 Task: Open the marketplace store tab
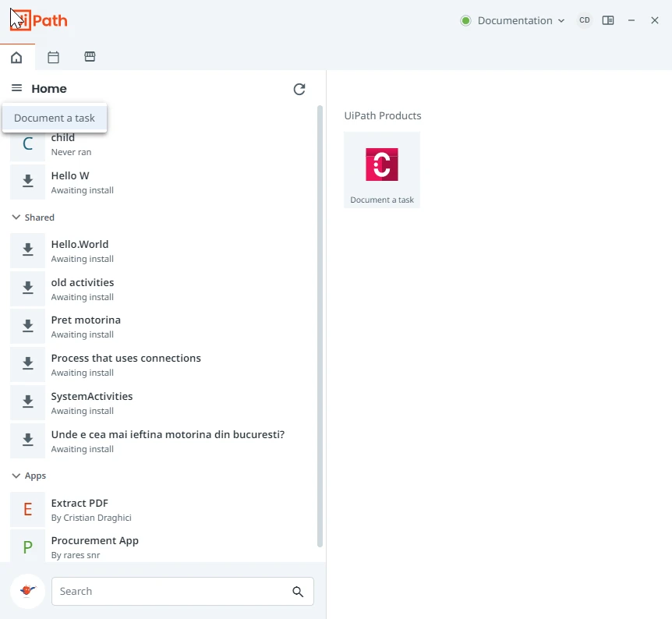90,57
